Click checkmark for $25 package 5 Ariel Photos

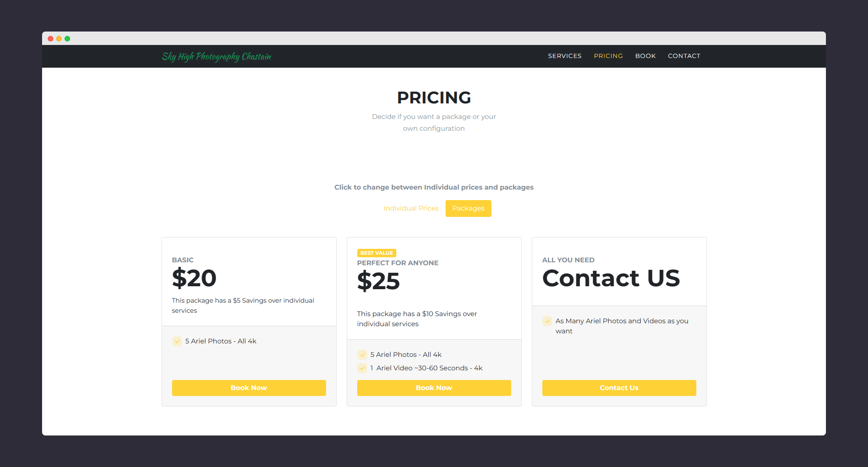[362, 355]
